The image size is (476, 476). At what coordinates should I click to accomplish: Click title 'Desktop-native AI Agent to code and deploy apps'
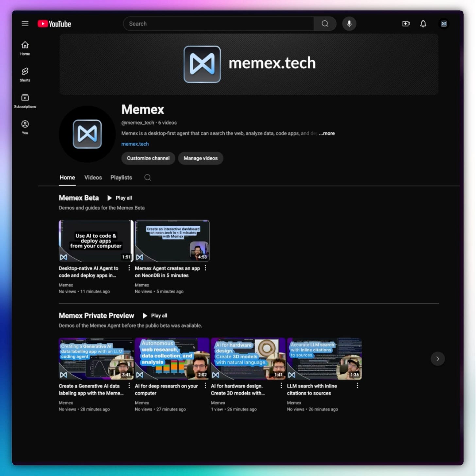[89, 272]
